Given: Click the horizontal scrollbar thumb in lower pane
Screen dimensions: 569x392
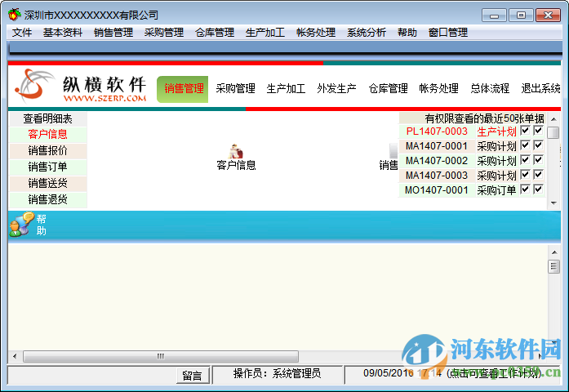Looking at the screenshot, I should [x=161, y=356].
